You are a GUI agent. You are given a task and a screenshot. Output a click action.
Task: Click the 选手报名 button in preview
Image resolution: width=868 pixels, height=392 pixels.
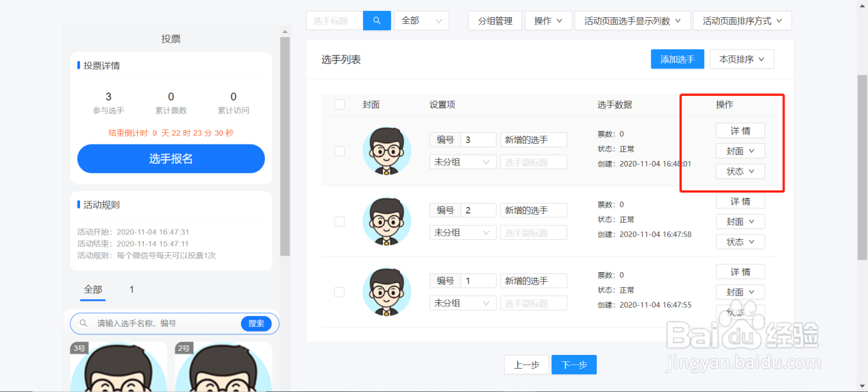[x=171, y=158]
